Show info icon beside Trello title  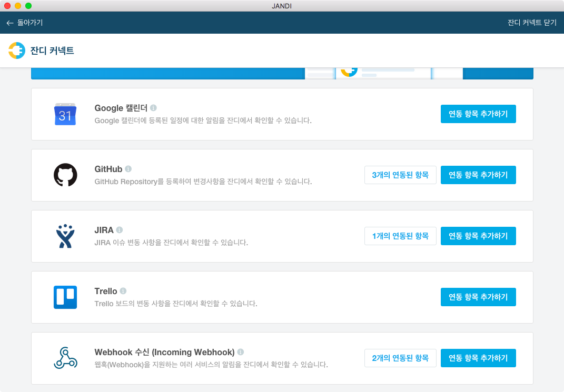coord(123,291)
